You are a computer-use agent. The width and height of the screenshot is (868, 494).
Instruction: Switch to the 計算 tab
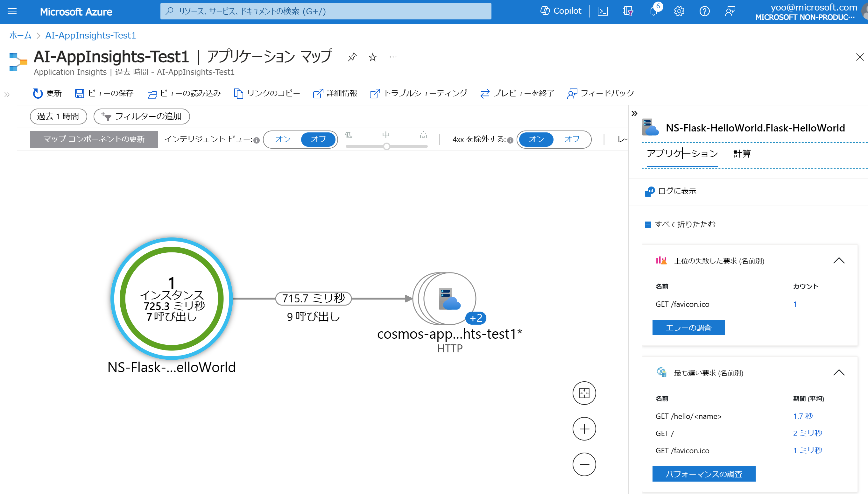click(742, 154)
